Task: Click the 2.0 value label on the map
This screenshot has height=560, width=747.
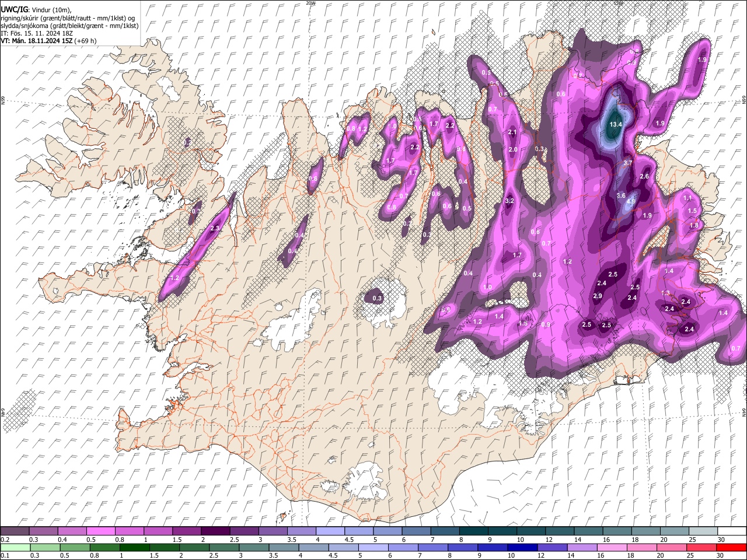Action: pos(514,150)
